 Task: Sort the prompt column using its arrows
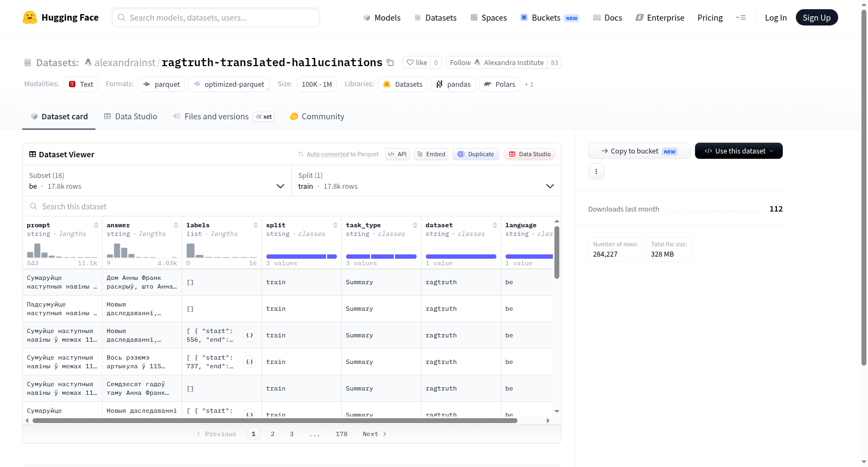[96, 225]
